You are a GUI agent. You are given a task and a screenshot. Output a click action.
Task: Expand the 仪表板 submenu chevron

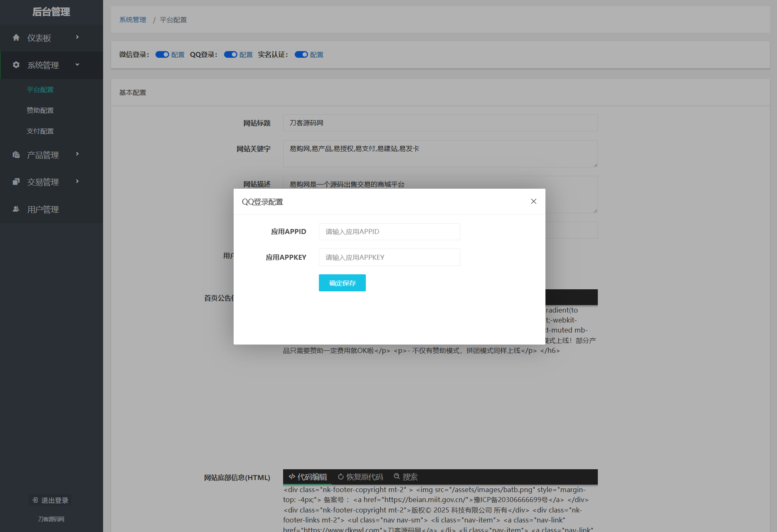[77, 37]
